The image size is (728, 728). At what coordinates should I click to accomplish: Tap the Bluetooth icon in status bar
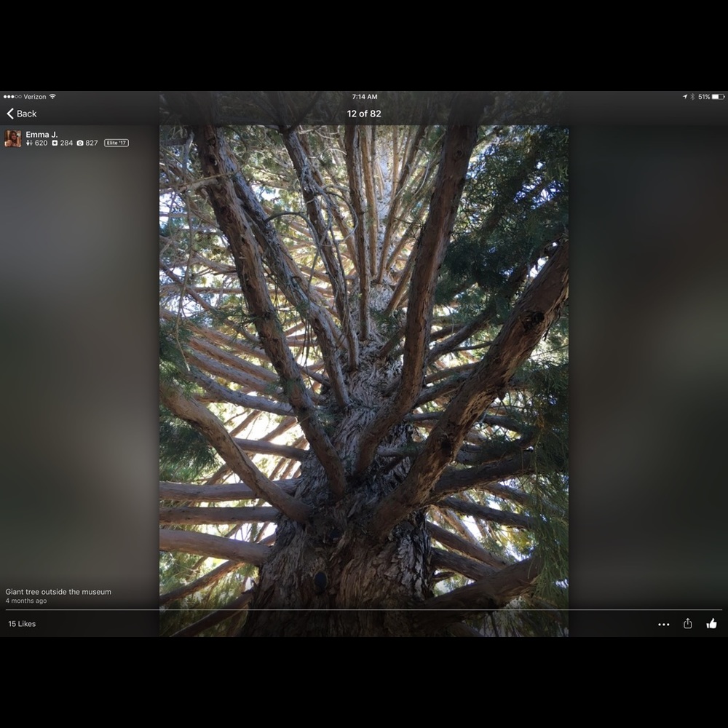(x=692, y=97)
